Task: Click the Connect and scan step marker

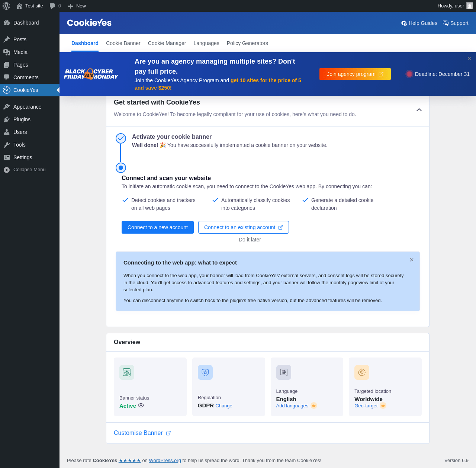Action: (121, 168)
